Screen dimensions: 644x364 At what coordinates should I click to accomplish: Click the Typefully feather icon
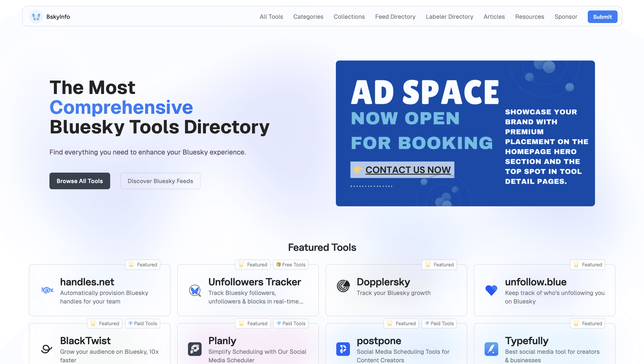(x=491, y=349)
